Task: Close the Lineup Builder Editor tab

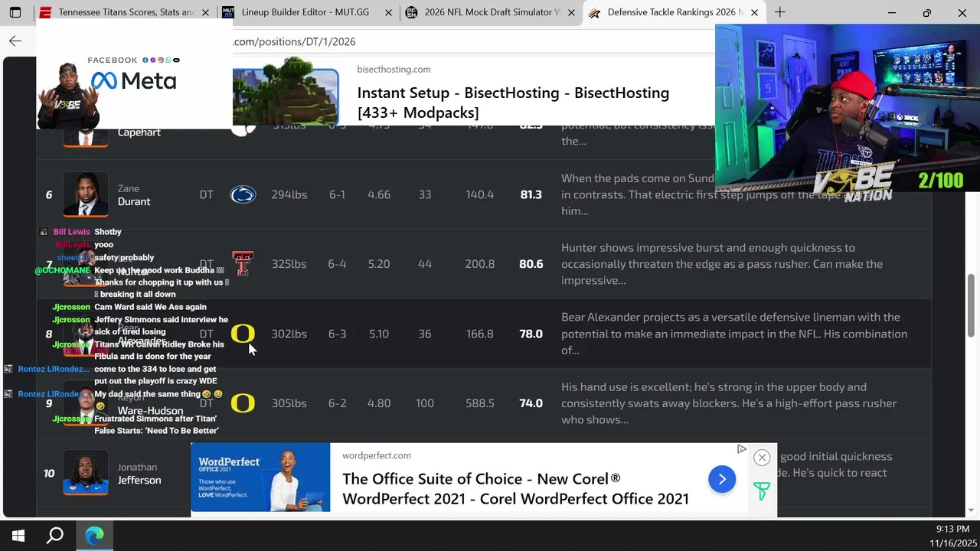Action: 388,13
